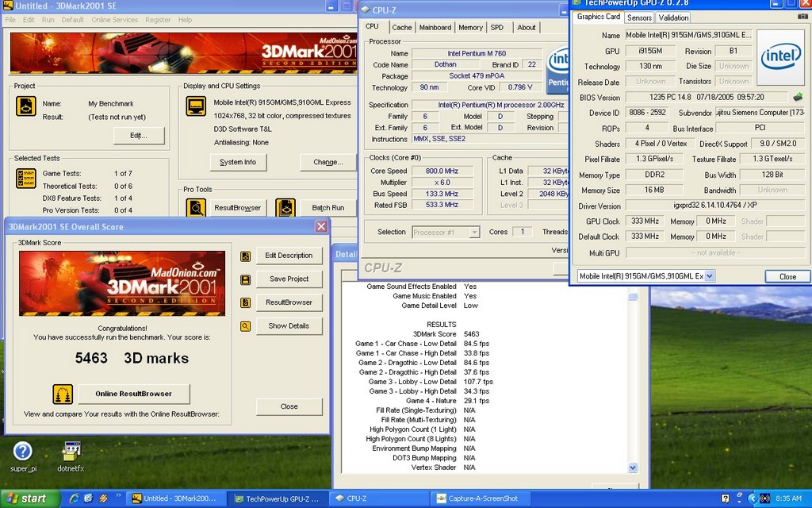
Task: Switch to Sensors tab in GPU-Z
Action: [639, 17]
